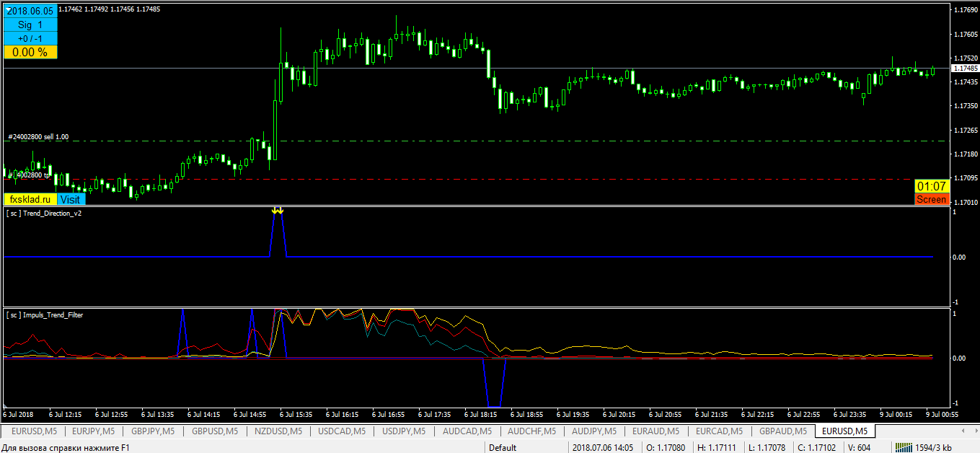This screenshot has height=453, width=980.
Task: Click the Impuls_Trend_Filter indicator label
Action: click(x=44, y=315)
